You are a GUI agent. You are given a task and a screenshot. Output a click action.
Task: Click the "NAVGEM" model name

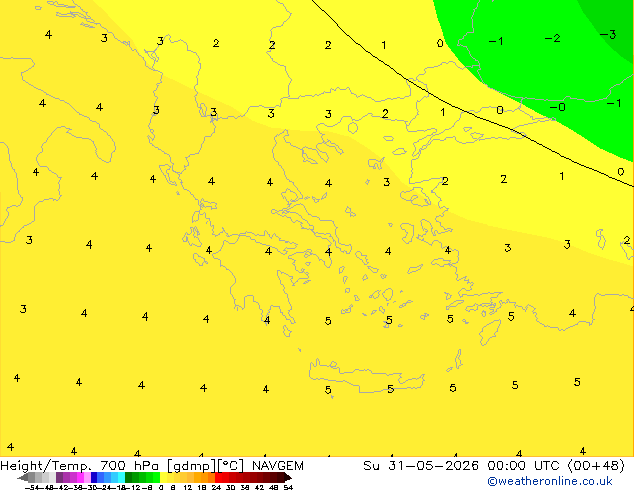[278, 466]
